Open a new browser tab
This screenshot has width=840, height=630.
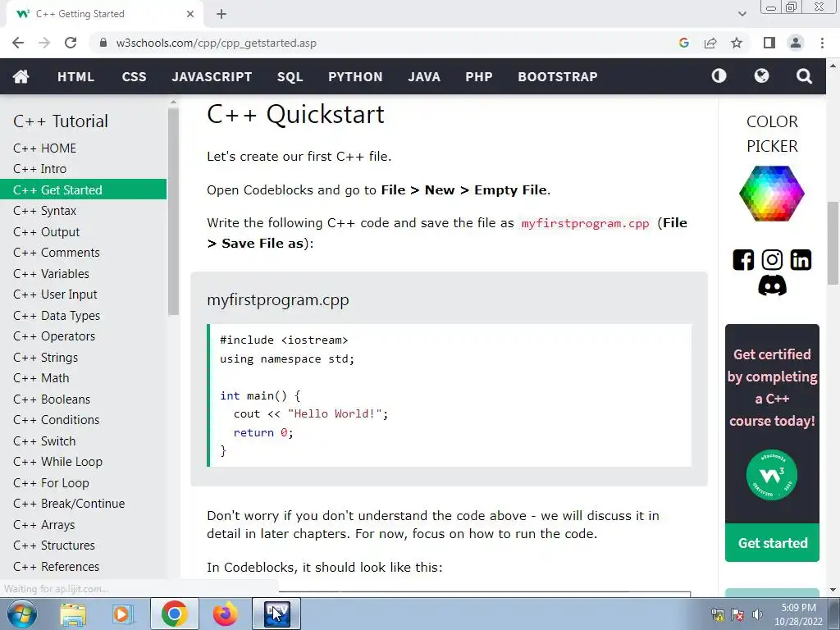coord(221,14)
